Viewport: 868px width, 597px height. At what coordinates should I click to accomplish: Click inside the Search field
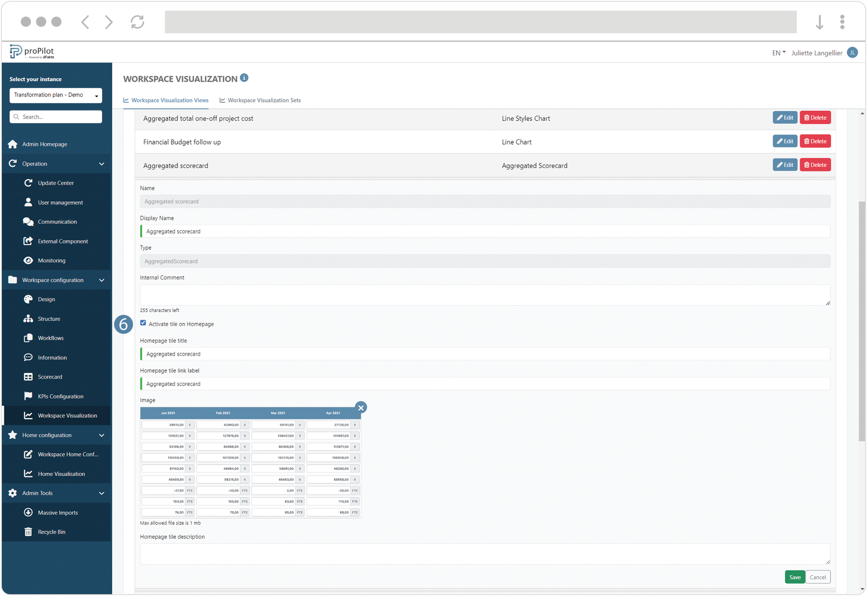pos(55,116)
